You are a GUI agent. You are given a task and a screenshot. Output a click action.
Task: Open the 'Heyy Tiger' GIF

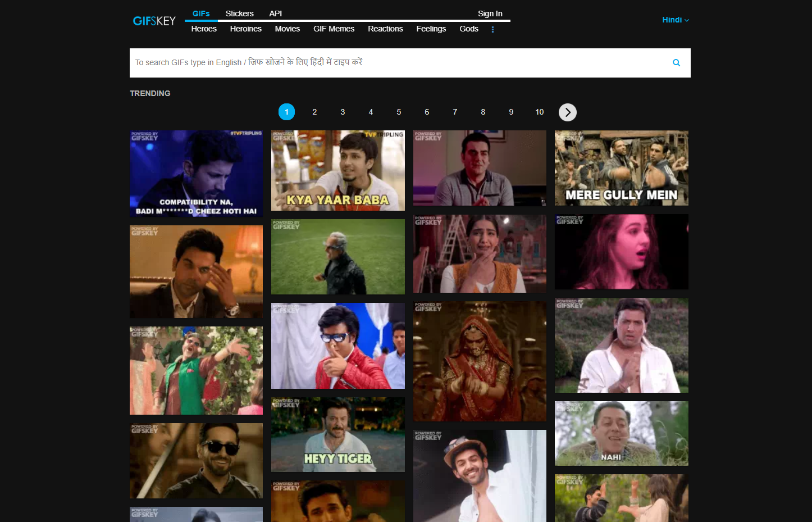338,435
